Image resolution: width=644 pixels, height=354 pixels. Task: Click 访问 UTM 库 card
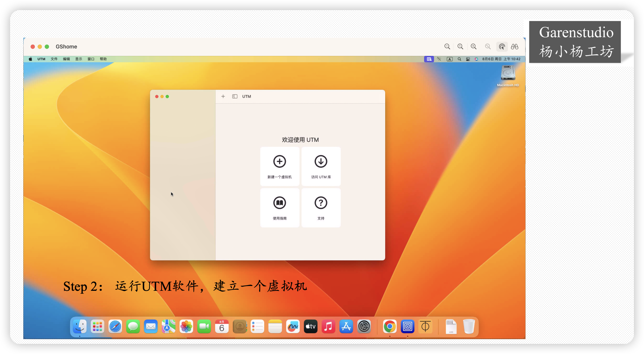(321, 166)
